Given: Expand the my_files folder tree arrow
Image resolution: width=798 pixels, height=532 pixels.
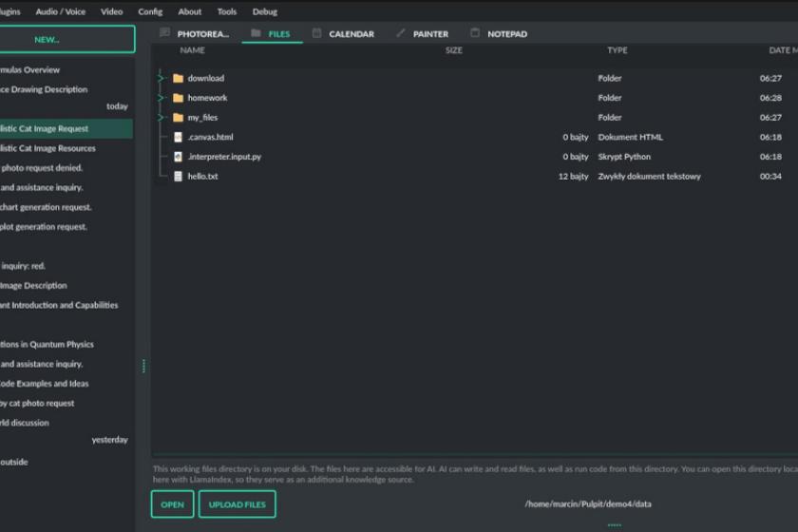Looking at the screenshot, I should (161, 118).
